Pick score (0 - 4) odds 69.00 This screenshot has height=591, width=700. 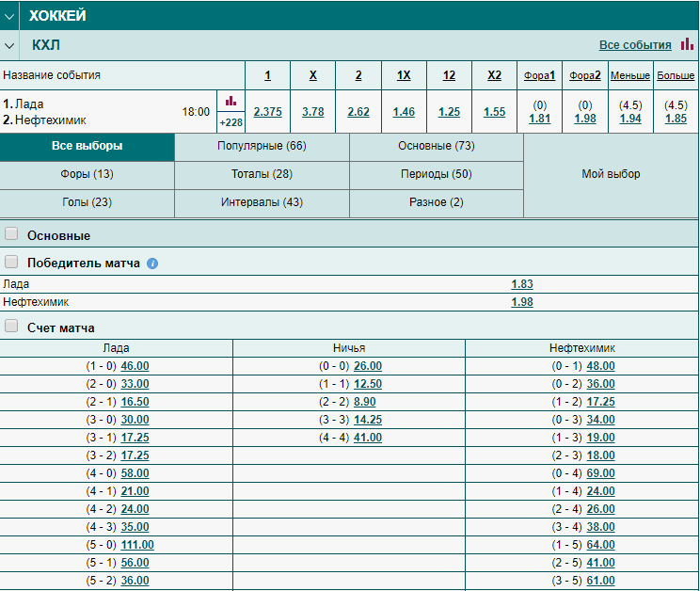600,473
